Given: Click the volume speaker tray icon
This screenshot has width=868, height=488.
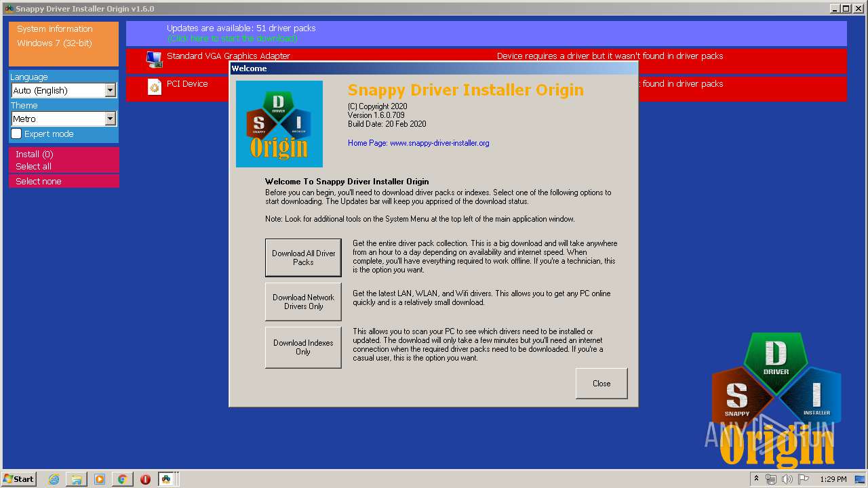Looking at the screenshot, I should coord(787,479).
